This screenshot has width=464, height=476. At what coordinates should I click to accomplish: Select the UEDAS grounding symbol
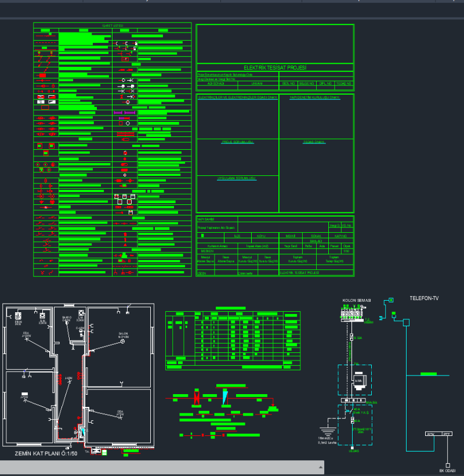click(x=351, y=447)
